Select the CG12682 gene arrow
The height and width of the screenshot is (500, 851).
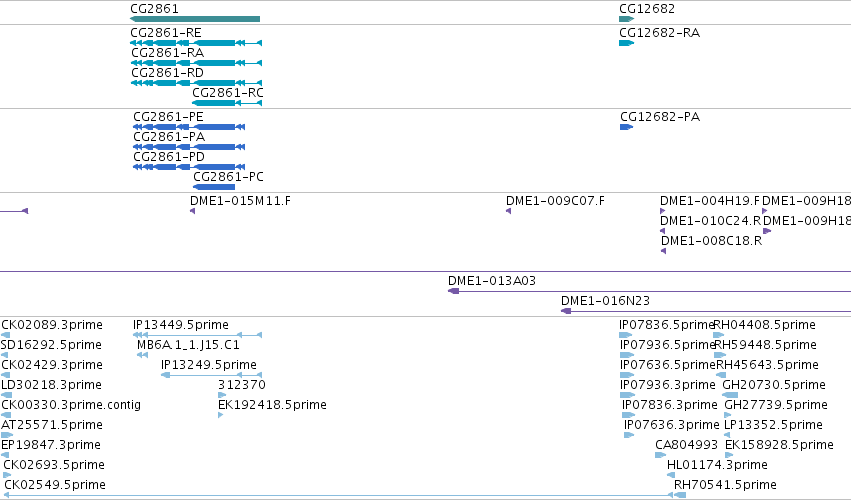[x=626, y=19]
